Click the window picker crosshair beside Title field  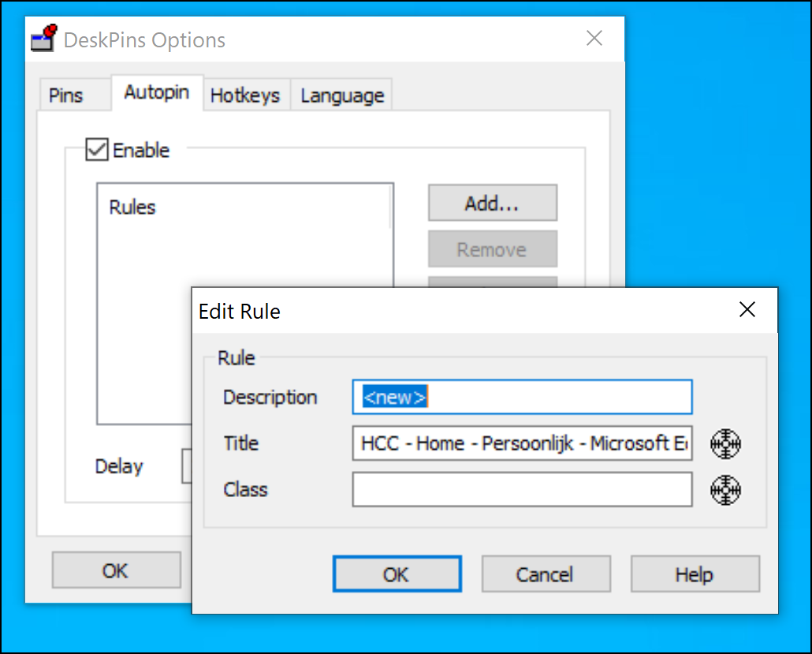point(725,443)
